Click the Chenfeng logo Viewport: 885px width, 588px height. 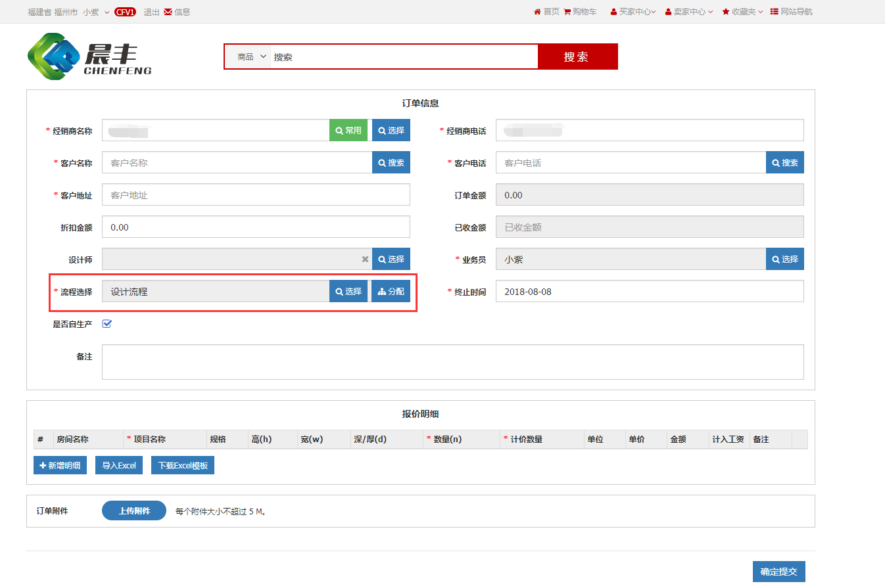coord(90,57)
